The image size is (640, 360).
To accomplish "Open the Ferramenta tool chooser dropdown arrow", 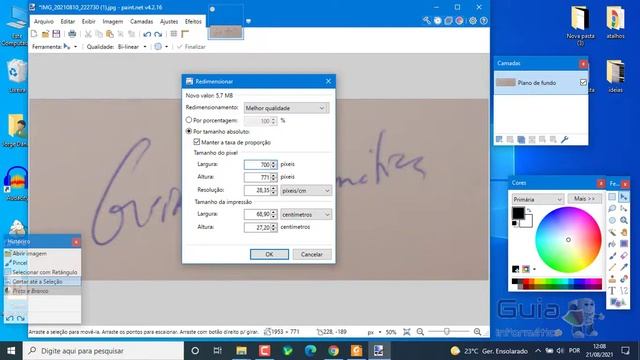I will [x=76, y=47].
